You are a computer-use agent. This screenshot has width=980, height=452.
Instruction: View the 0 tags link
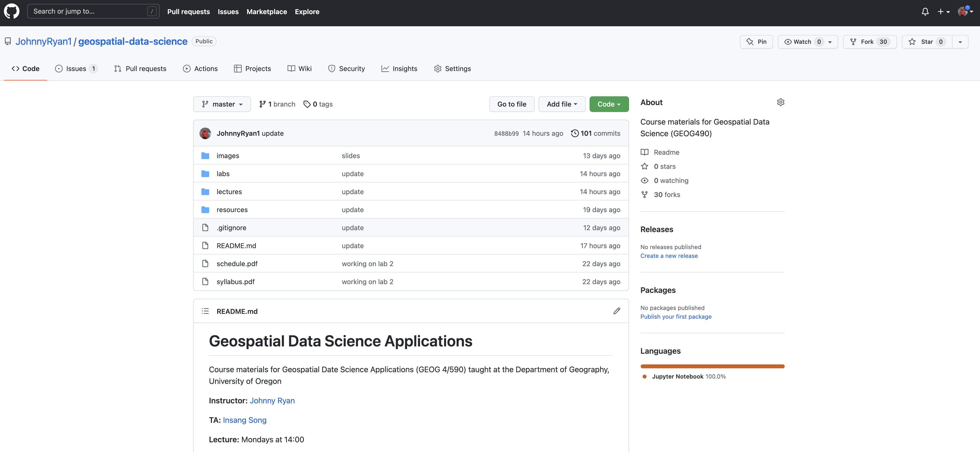tap(318, 104)
